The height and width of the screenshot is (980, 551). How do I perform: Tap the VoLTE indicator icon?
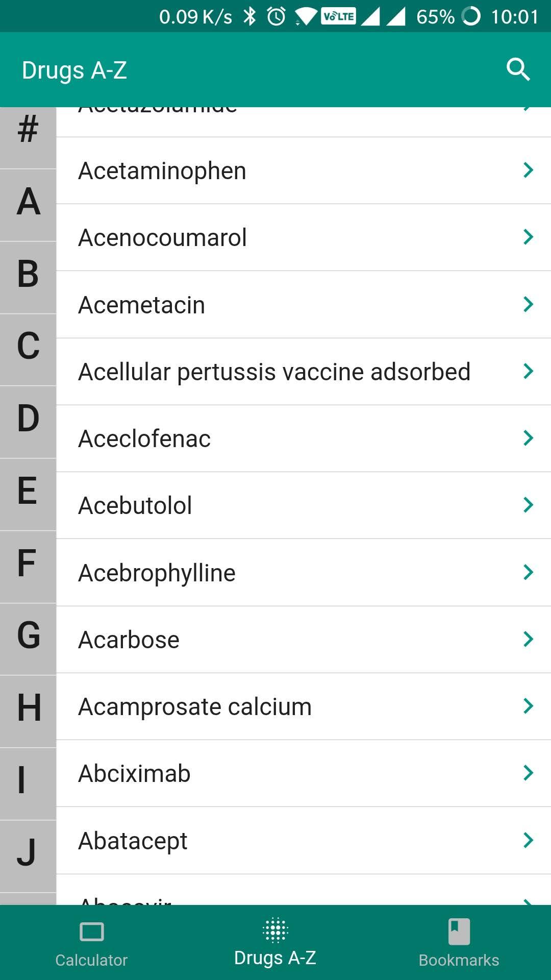[x=339, y=16]
